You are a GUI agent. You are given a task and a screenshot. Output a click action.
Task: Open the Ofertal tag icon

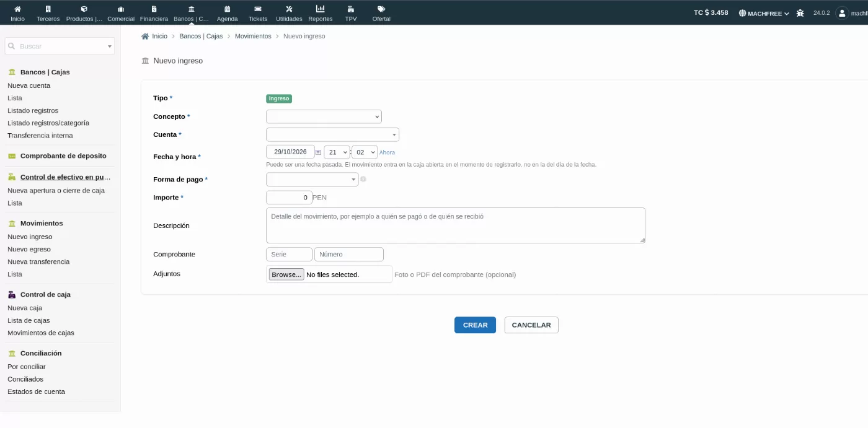click(x=381, y=9)
